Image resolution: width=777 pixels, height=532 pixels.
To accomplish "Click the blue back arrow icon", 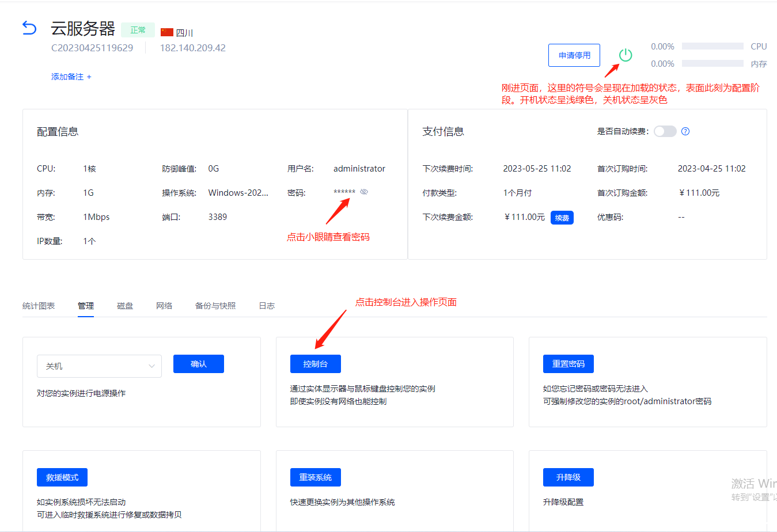I will click(x=29, y=28).
